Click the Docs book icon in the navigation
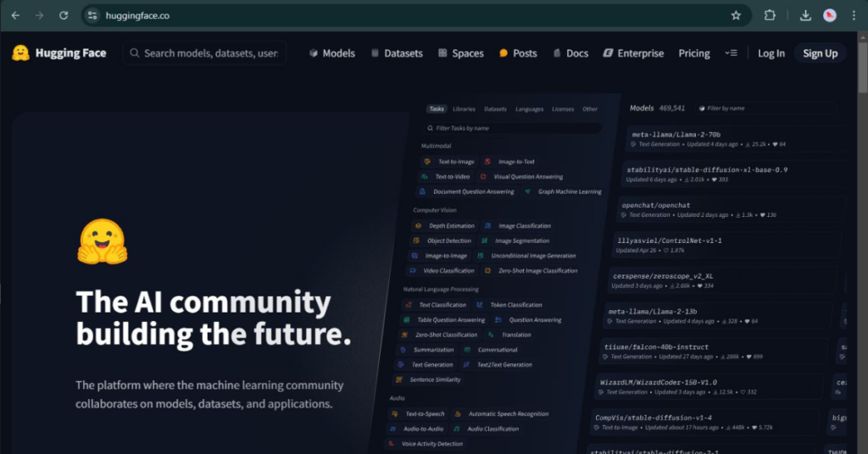 click(557, 53)
